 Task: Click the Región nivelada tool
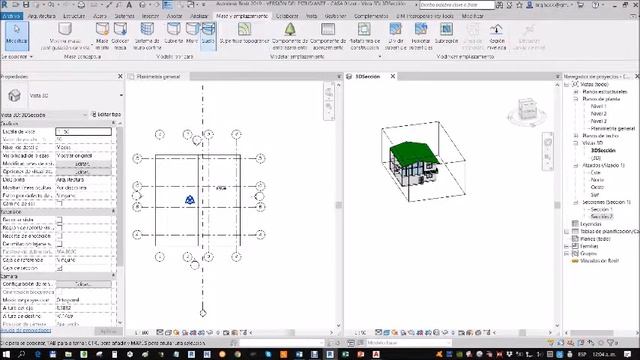pos(496,36)
